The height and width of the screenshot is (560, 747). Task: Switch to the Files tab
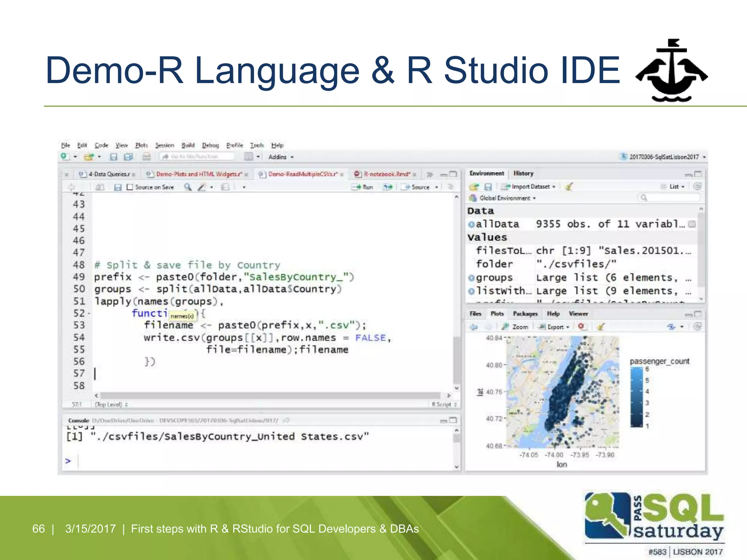click(475, 314)
